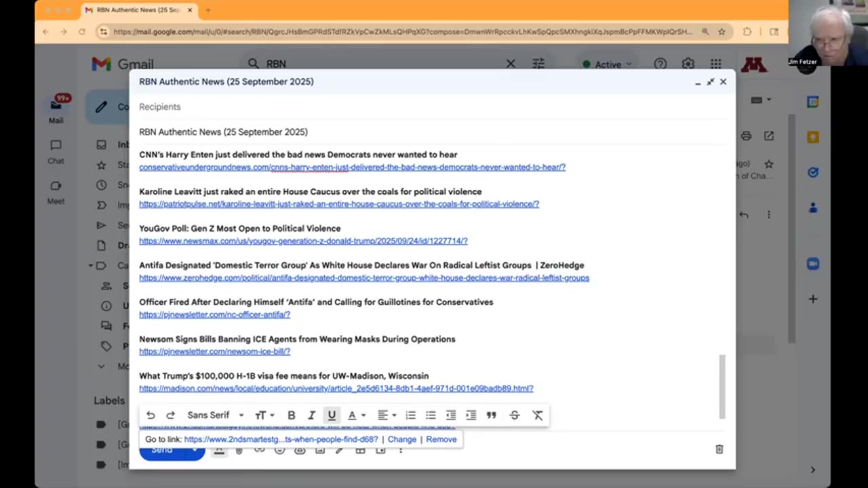Remove formatting from selected text
This screenshot has height=488, width=868.
click(538, 415)
